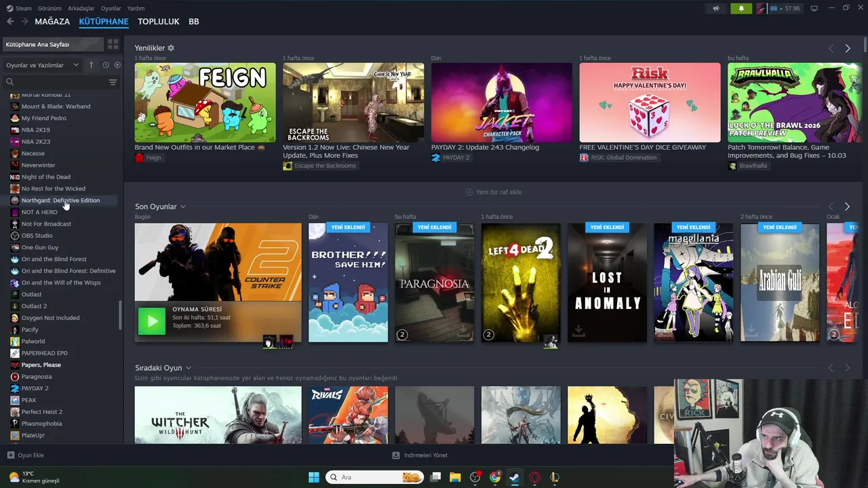Viewport: 868px width, 488px height.
Task: Open the Görünüm menu
Action: tap(50, 8)
